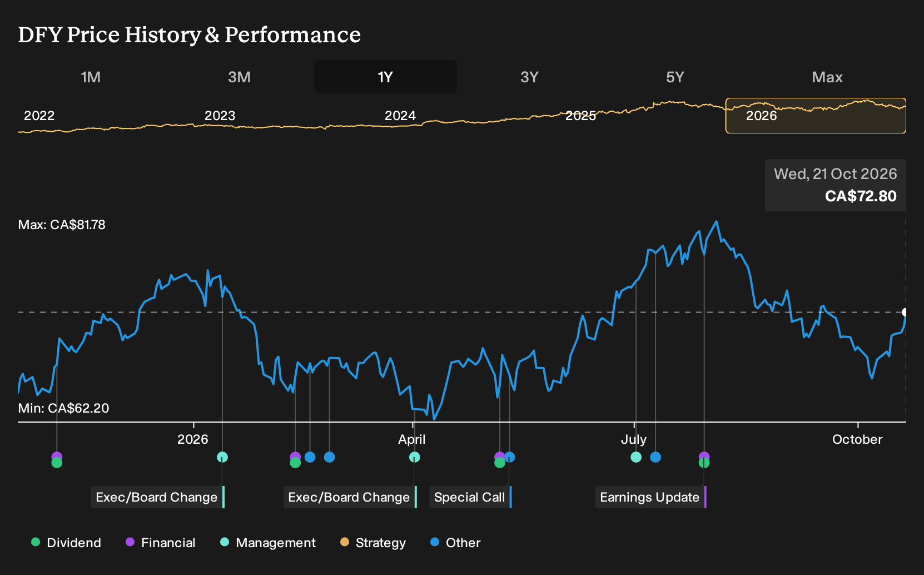
Task: Click the green Dividend marker above Earnings Update
Action: point(704,463)
